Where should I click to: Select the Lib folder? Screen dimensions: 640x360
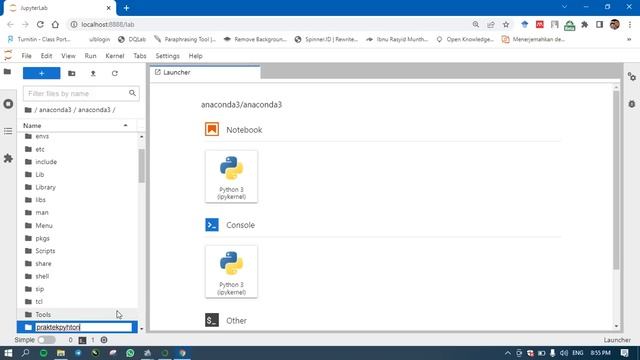pyautogui.click(x=78, y=175)
